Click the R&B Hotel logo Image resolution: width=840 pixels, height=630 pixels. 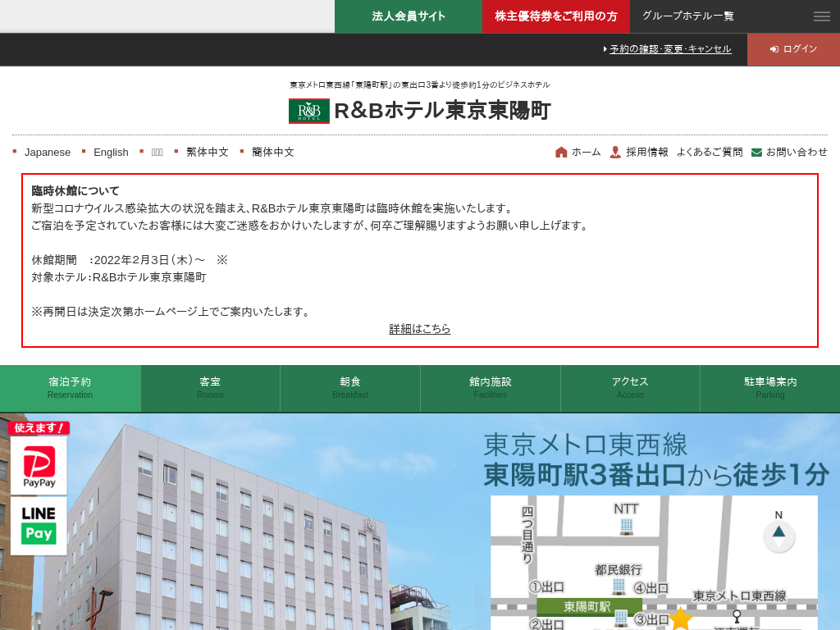point(309,111)
